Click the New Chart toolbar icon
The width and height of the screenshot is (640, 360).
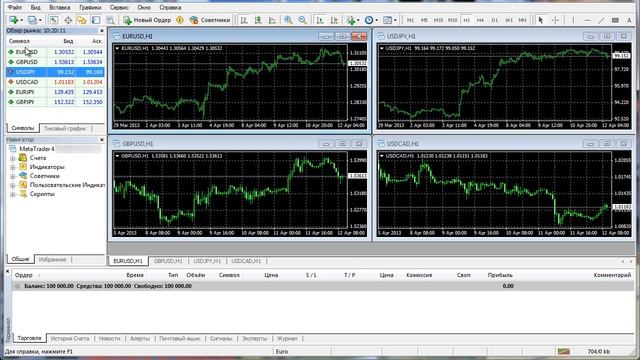point(13,20)
